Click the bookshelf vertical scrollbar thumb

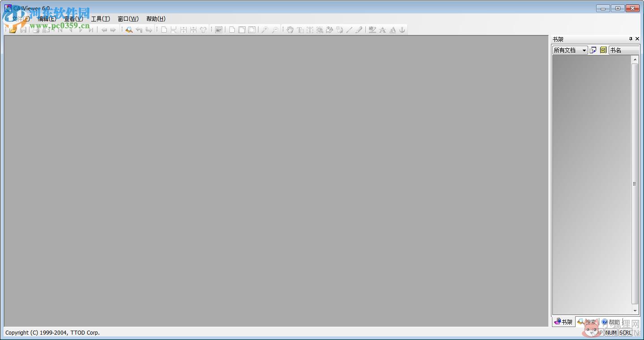click(x=635, y=184)
